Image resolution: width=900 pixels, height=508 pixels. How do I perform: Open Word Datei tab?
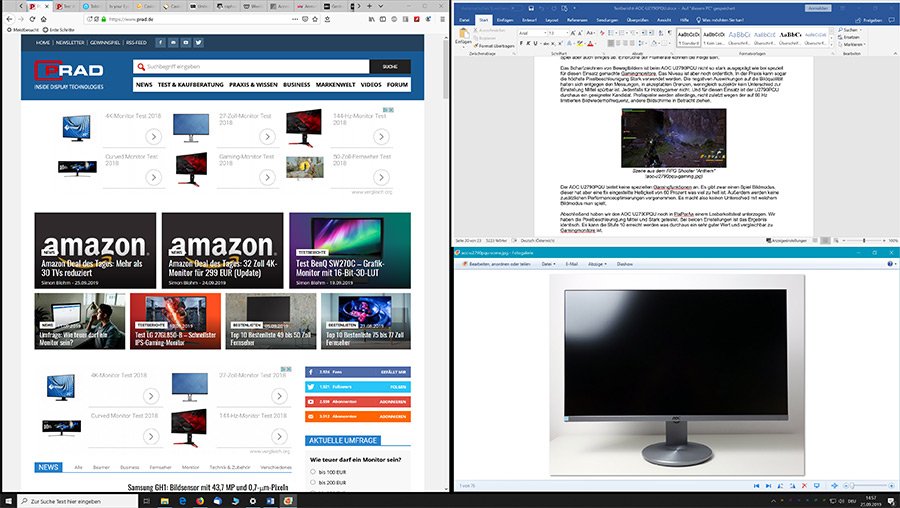coord(464,20)
